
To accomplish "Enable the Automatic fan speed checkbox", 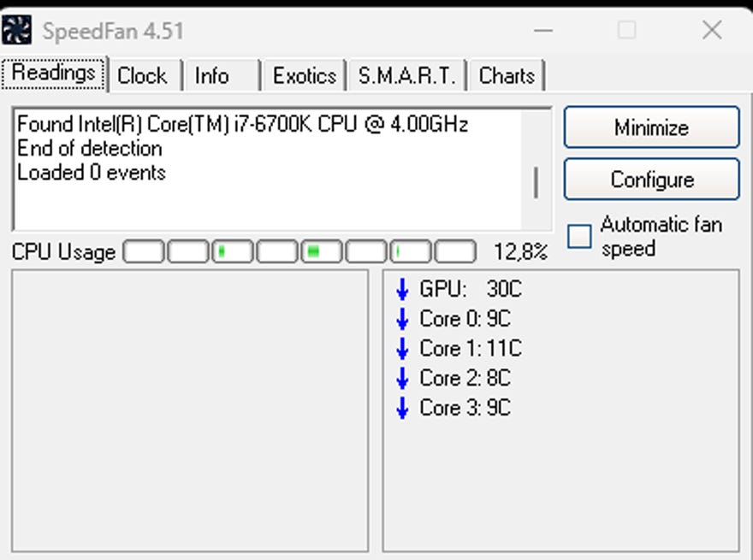I will click(579, 236).
